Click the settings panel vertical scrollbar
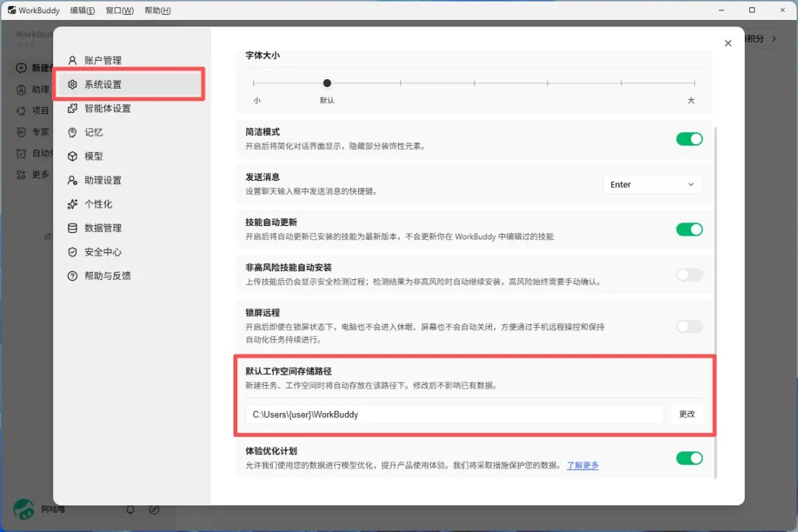The image size is (798, 532). tap(715, 302)
